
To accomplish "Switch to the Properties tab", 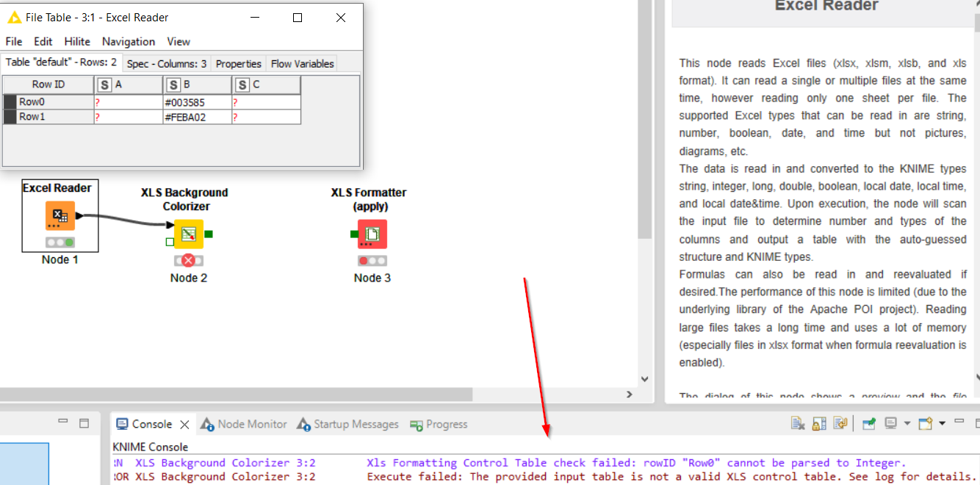I will (x=239, y=64).
